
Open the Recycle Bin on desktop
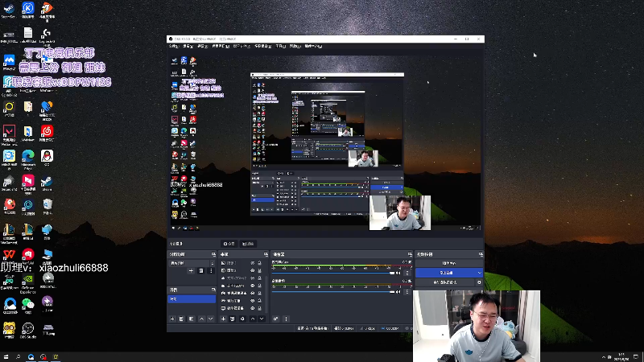(47, 207)
